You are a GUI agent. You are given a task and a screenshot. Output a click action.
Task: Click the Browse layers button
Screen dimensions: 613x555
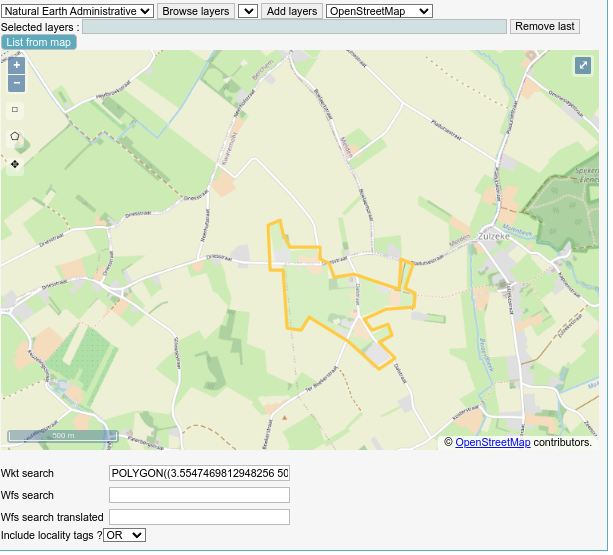click(x=195, y=11)
